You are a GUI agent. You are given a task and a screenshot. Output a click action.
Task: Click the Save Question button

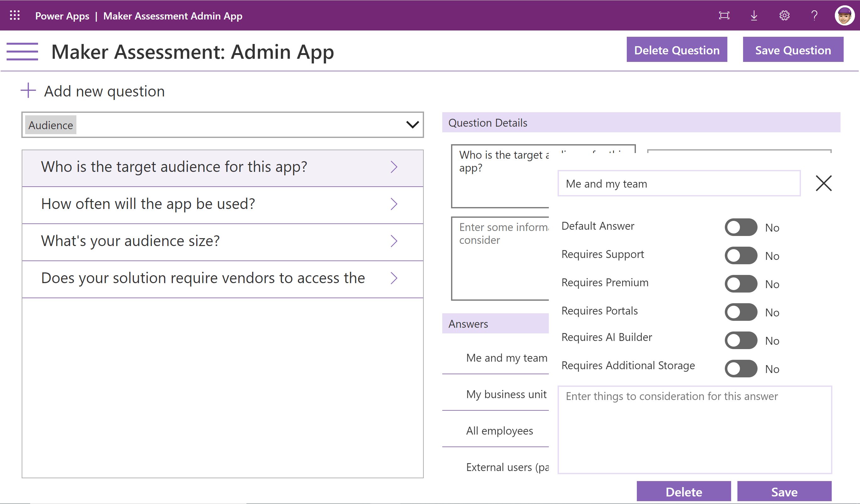pyautogui.click(x=793, y=50)
